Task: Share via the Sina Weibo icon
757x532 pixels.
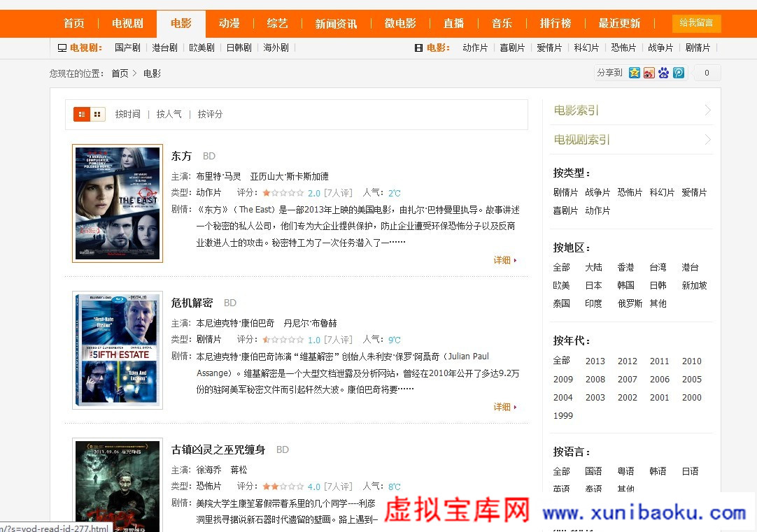Action: (x=649, y=73)
